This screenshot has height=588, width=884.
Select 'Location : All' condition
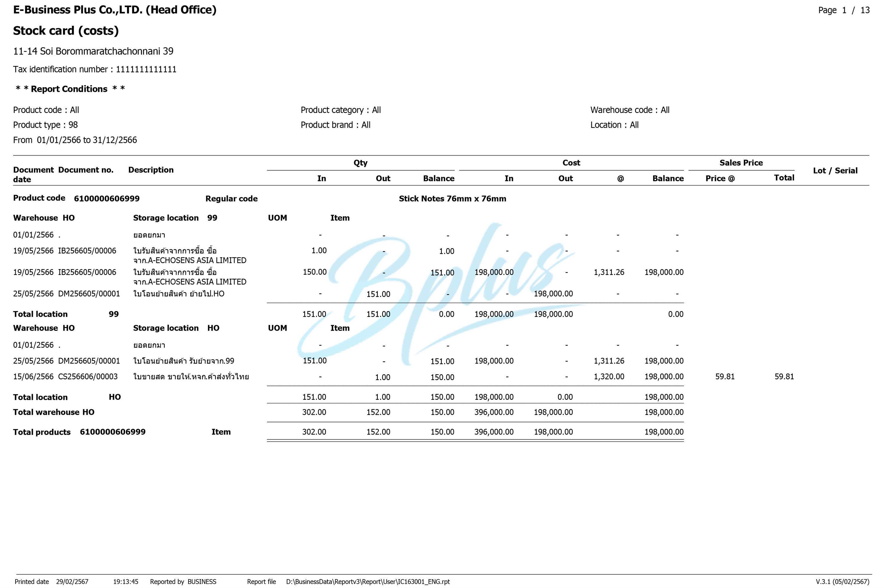click(x=614, y=125)
